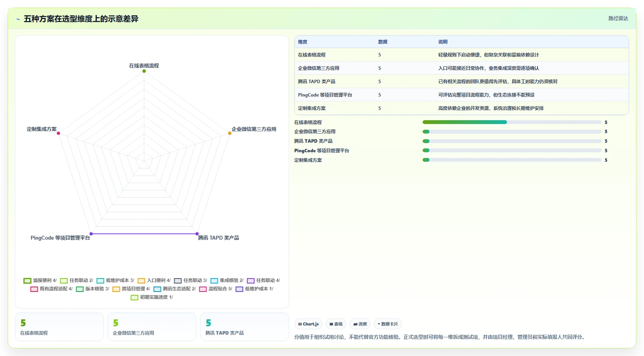Screen dimensions: 644x356
Task: Toggle the 流程贴合 5/ legend dataset
Action: pos(216,289)
